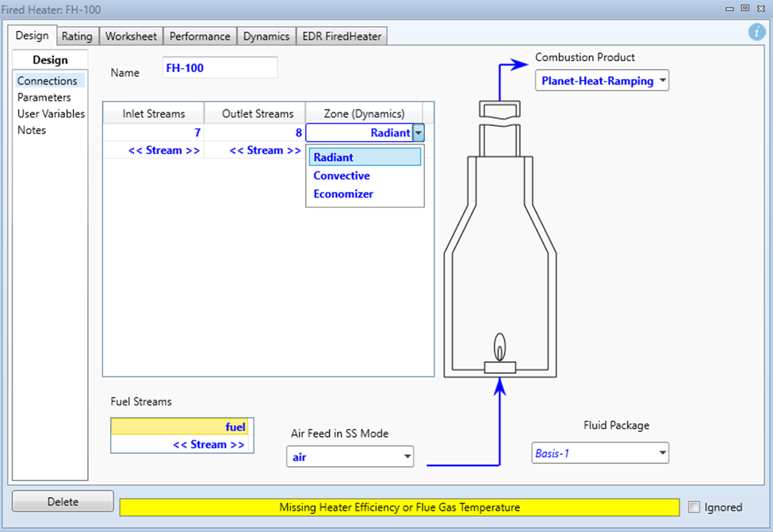The width and height of the screenshot is (773, 532).
Task: Click the Delete button
Action: pyautogui.click(x=63, y=501)
